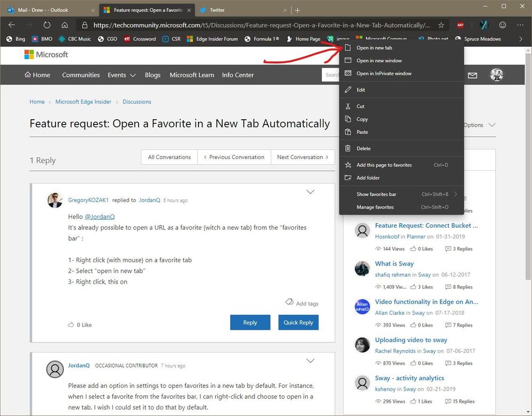532x416 pixels.
Task: Open the Spruce Meadows favorite
Action: [x=478, y=39]
